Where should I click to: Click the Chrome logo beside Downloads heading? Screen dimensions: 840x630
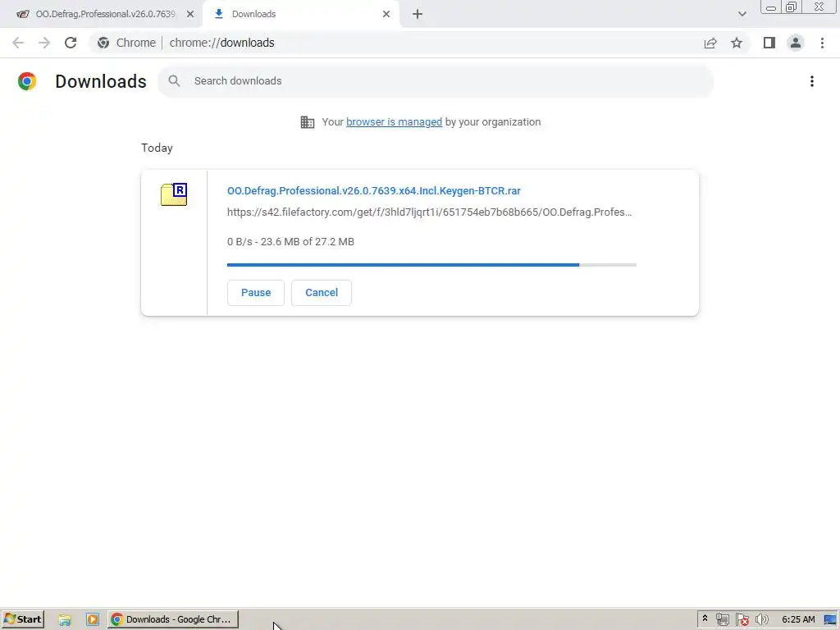[27, 81]
